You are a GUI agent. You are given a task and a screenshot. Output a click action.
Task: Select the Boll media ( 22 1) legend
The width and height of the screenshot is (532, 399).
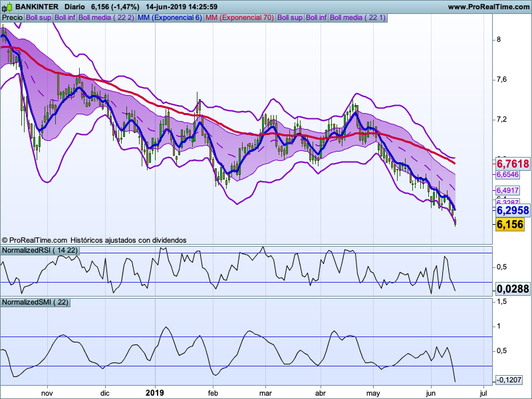pyautogui.click(x=358, y=18)
